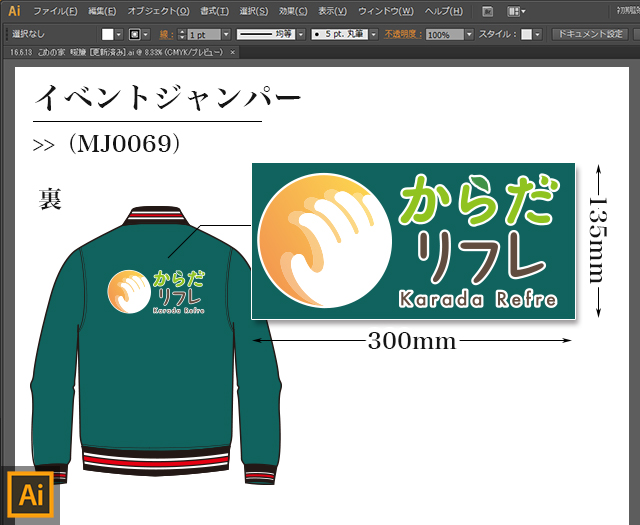
Task: Click the 1 pt stroke weight field
Action: point(204,35)
